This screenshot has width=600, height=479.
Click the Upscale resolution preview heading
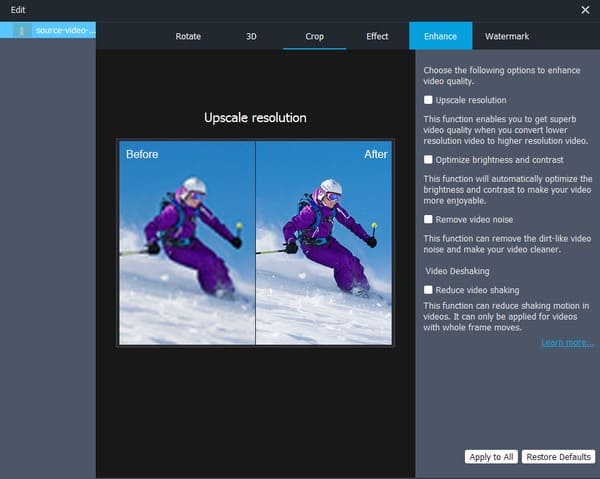click(x=255, y=118)
